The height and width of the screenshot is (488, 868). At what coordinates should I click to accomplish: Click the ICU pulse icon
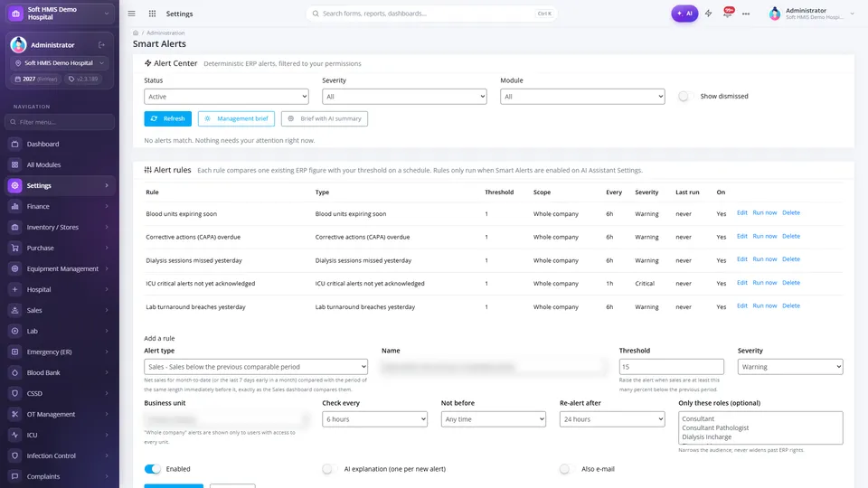(15, 435)
